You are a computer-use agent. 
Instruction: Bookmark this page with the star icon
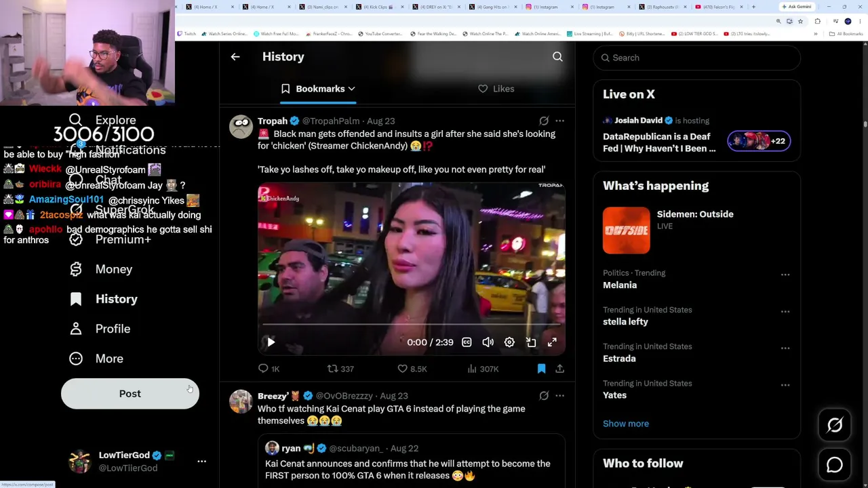800,22
